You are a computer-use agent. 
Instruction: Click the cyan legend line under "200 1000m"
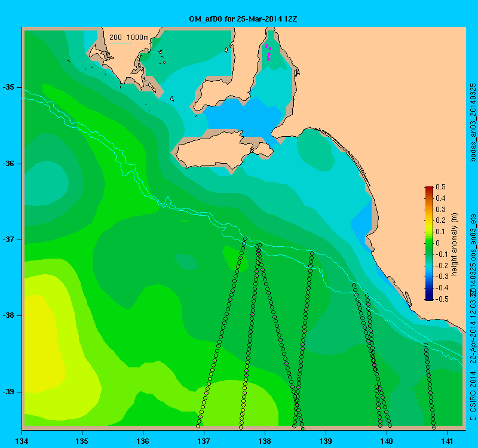pos(121,44)
